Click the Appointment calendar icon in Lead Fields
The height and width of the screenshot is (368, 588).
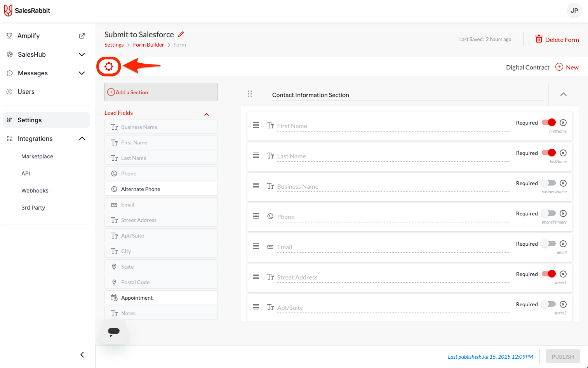click(114, 298)
